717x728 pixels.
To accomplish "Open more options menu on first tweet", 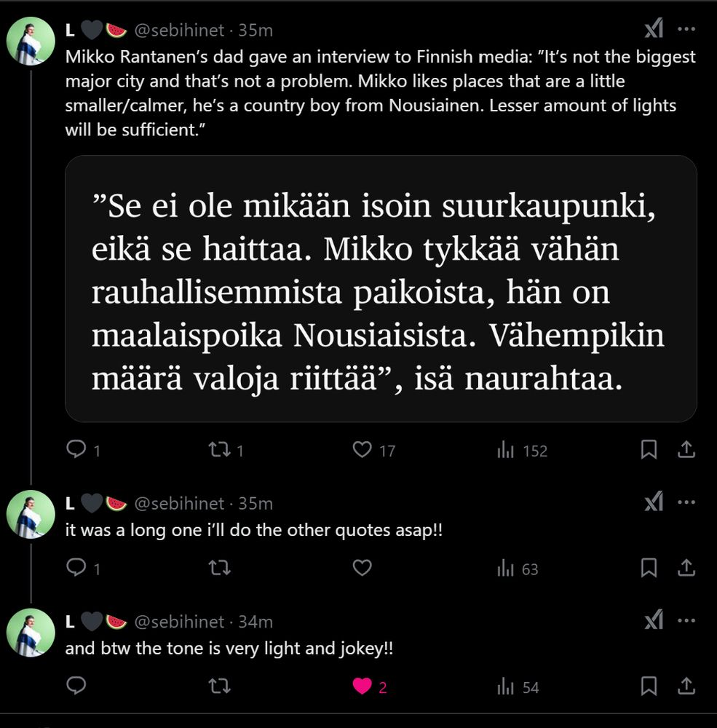I will click(x=686, y=29).
